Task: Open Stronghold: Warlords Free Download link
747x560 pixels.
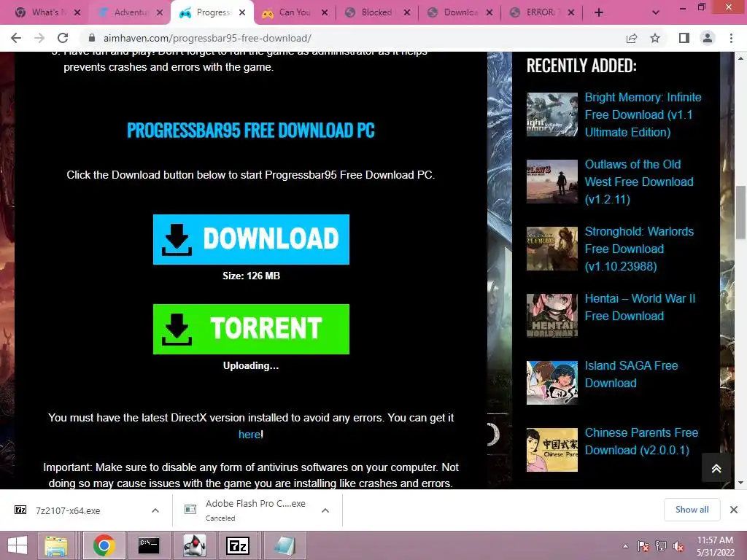Action: click(639, 249)
